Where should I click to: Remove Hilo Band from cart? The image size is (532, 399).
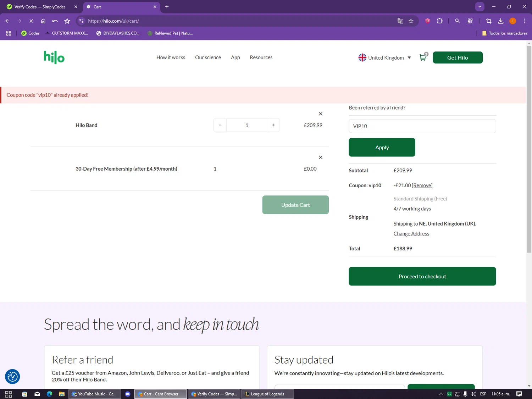pos(321,114)
